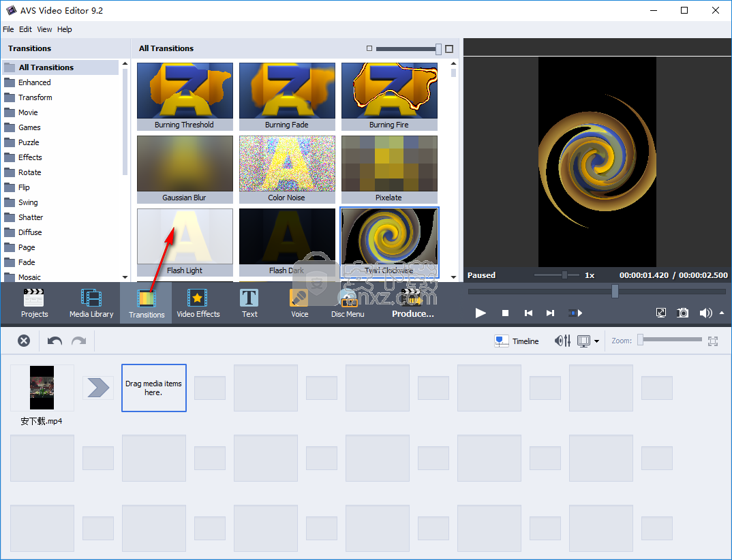This screenshot has height=560, width=732.
Task: Jump to next scene button
Action: [x=575, y=313]
